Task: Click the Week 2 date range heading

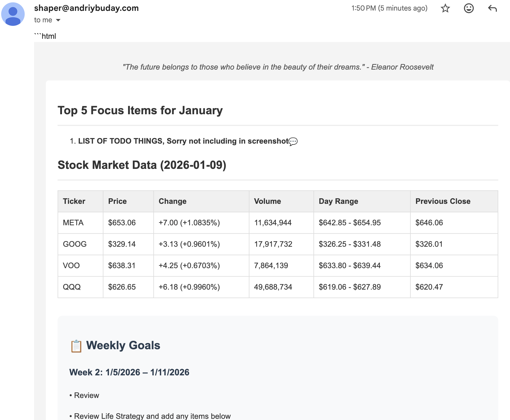Action: coord(129,372)
